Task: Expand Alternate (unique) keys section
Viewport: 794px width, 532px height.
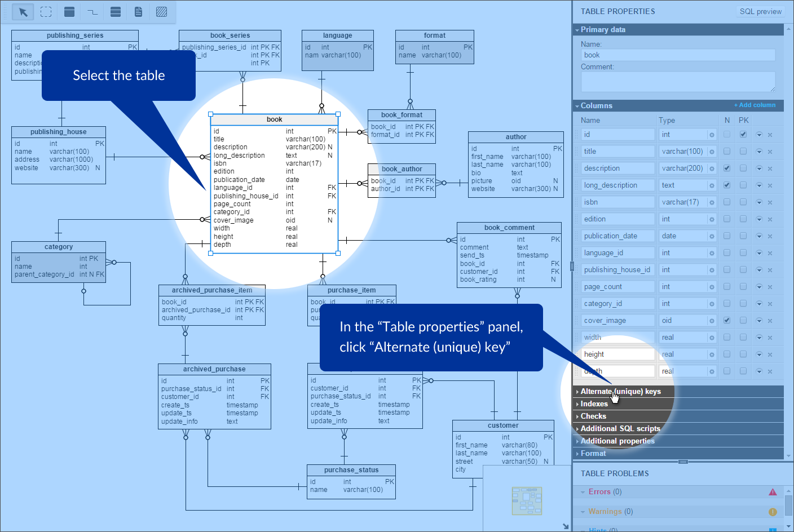Action: point(678,391)
